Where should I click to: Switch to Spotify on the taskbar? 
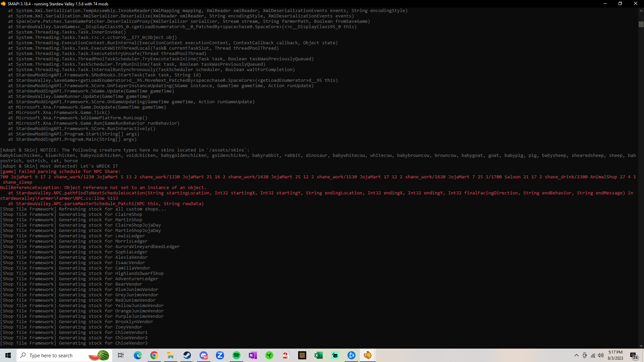(236, 355)
